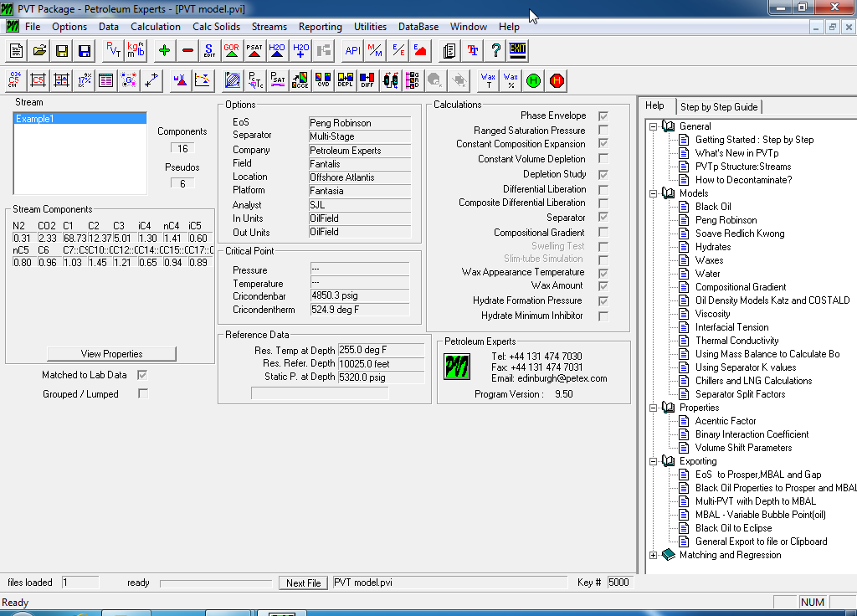Enable Differential Liberation checkbox
This screenshot has width=857, height=616.
tap(603, 190)
